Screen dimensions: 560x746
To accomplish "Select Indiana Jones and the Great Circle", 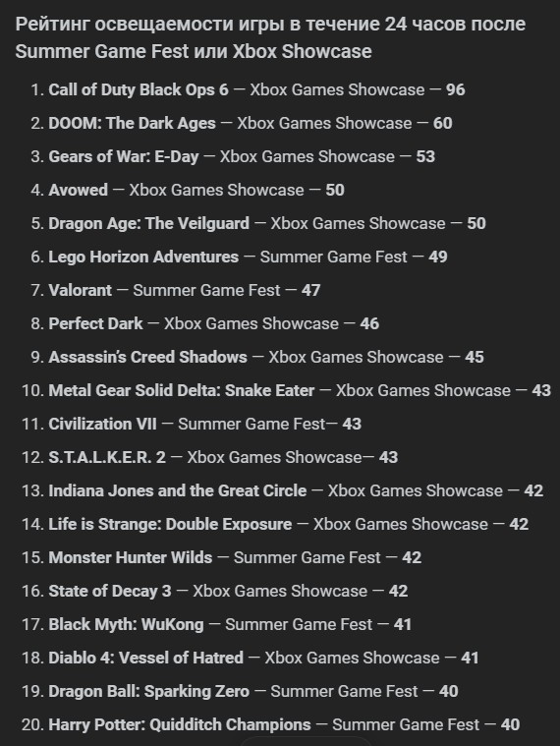I will pos(178,490).
